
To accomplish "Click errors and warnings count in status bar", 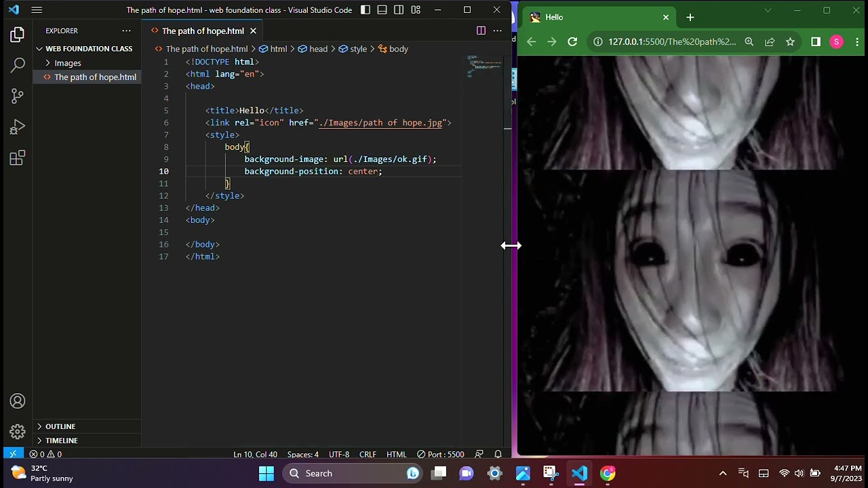I will click(45, 454).
